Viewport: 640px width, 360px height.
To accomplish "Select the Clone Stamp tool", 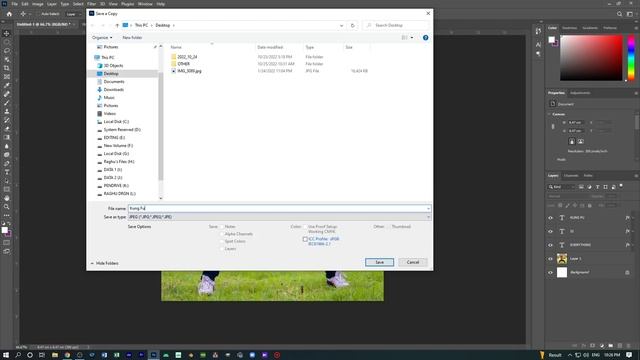I will pyautogui.click(x=7, y=111).
